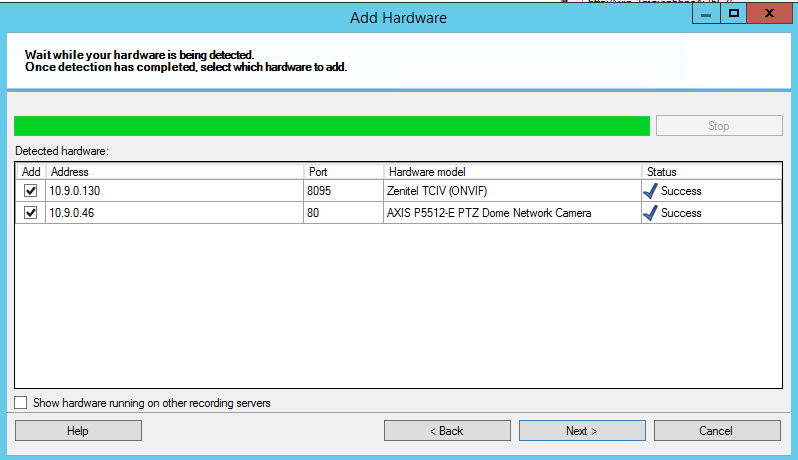Go back with the Back button
The image size is (798, 460).
point(447,431)
